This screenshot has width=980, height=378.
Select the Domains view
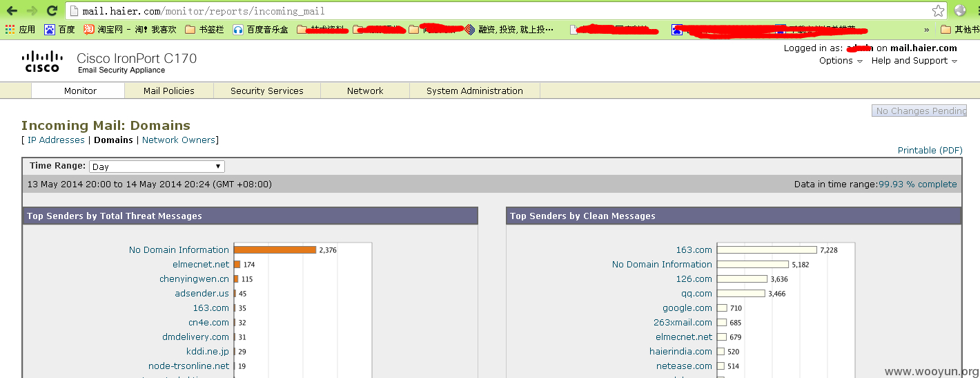(113, 140)
